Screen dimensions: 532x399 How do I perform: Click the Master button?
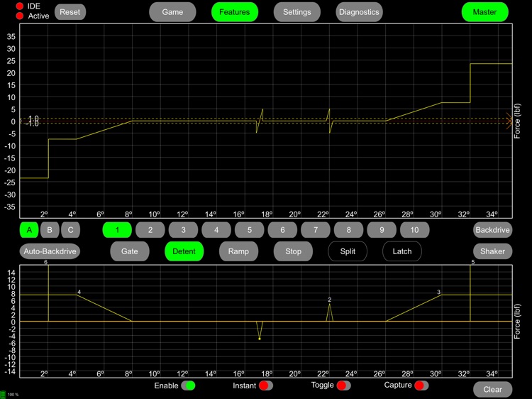tap(484, 12)
